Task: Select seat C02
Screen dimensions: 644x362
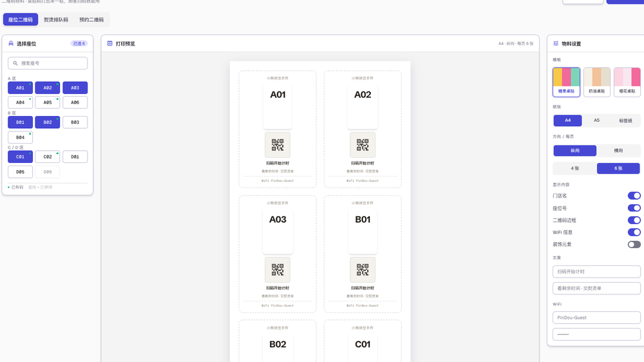Action: point(48,157)
